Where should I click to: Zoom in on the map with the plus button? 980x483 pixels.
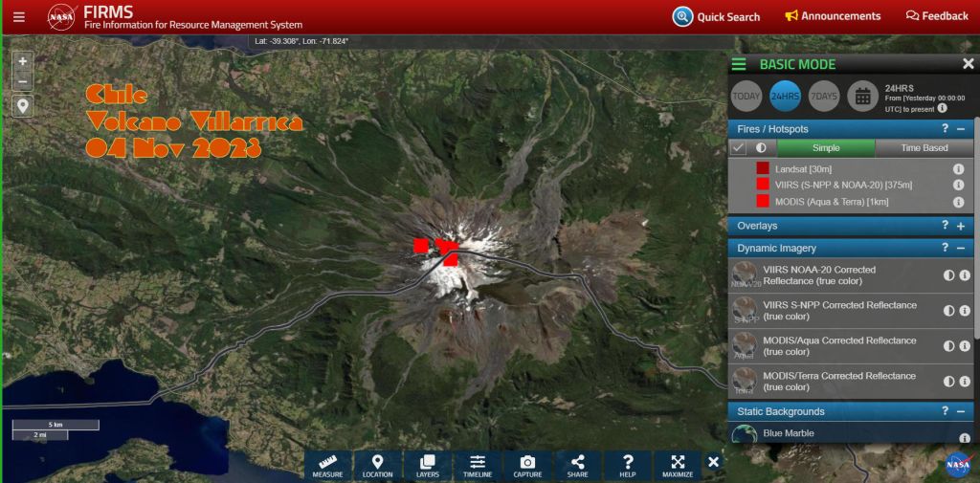tap(23, 60)
